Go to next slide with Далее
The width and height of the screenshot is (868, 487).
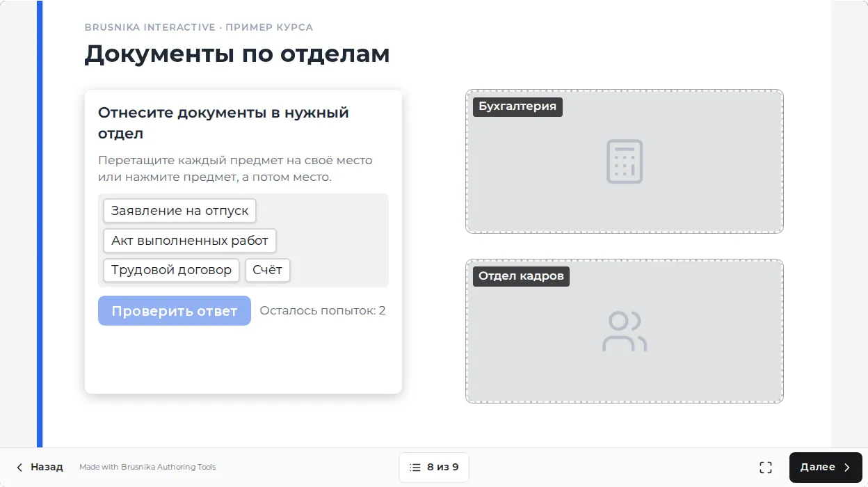tap(826, 468)
